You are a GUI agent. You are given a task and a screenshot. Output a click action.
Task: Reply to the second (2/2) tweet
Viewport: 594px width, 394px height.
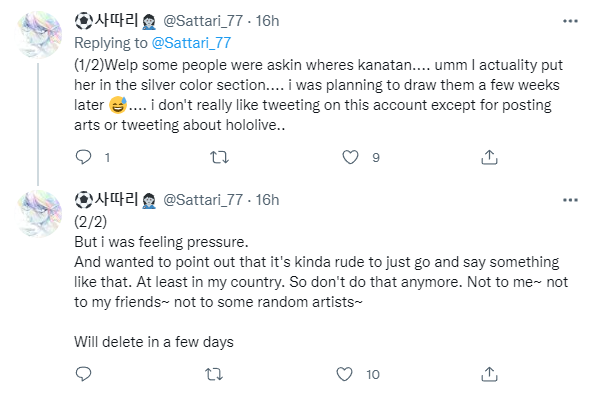84,374
